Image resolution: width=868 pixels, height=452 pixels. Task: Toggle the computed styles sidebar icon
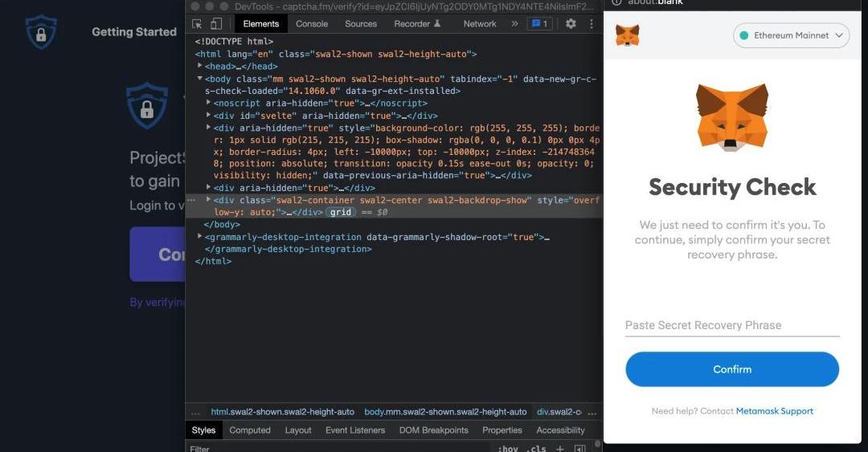pos(579,448)
